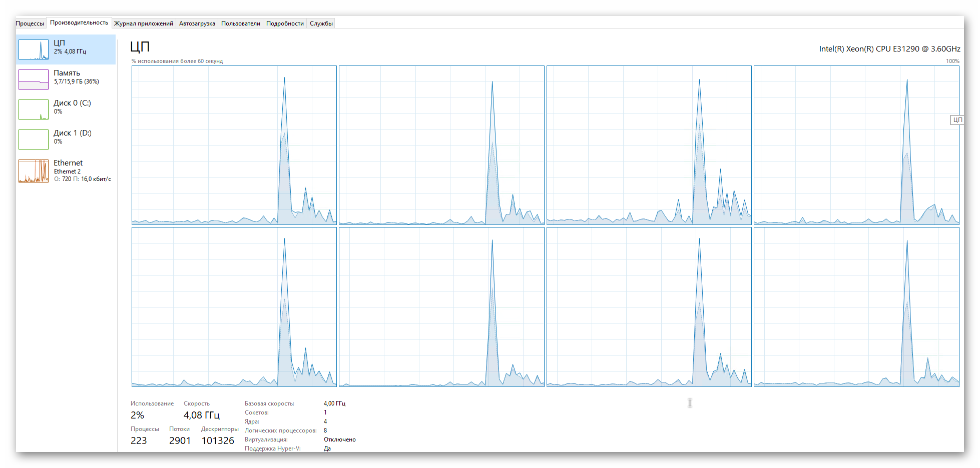
Task: Select the Память mini graph thumbnail
Action: point(34,79)
